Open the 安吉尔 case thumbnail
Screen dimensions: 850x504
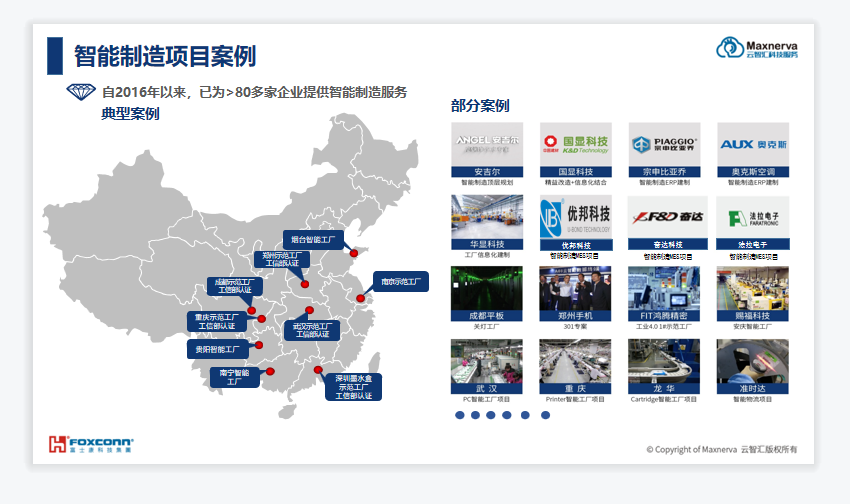pyautogui.click(x=487, y=150)
